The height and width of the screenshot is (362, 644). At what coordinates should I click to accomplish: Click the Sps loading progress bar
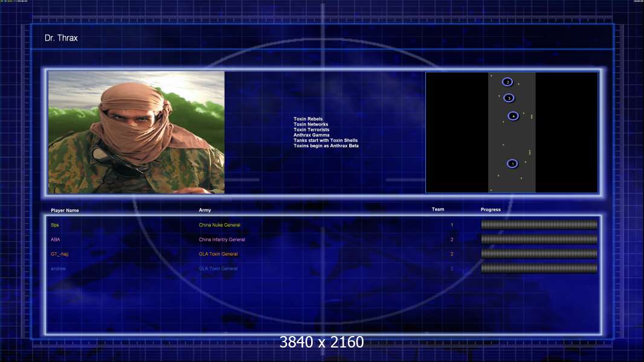pyautogui.click(x=539, y=224)
